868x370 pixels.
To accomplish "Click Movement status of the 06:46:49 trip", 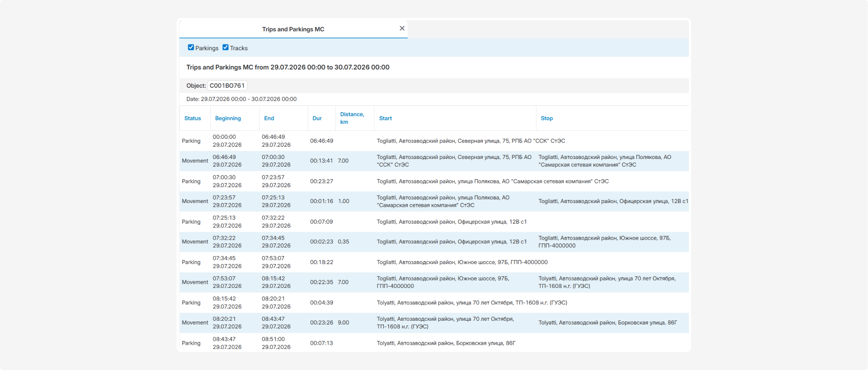I will [195, 161].
